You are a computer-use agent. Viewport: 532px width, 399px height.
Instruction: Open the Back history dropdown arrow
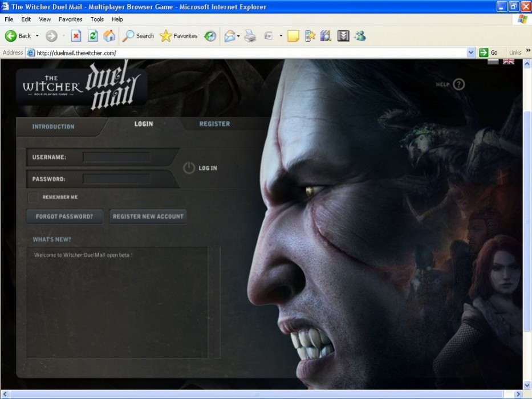point(37,35)
